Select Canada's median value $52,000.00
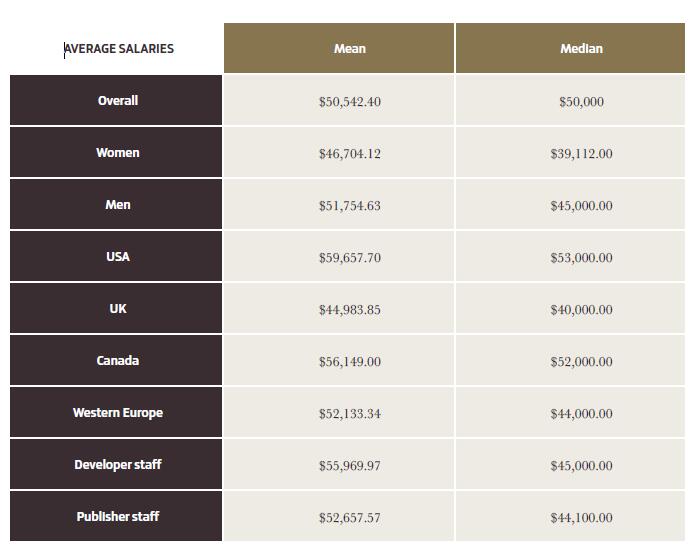 (582, 362)
